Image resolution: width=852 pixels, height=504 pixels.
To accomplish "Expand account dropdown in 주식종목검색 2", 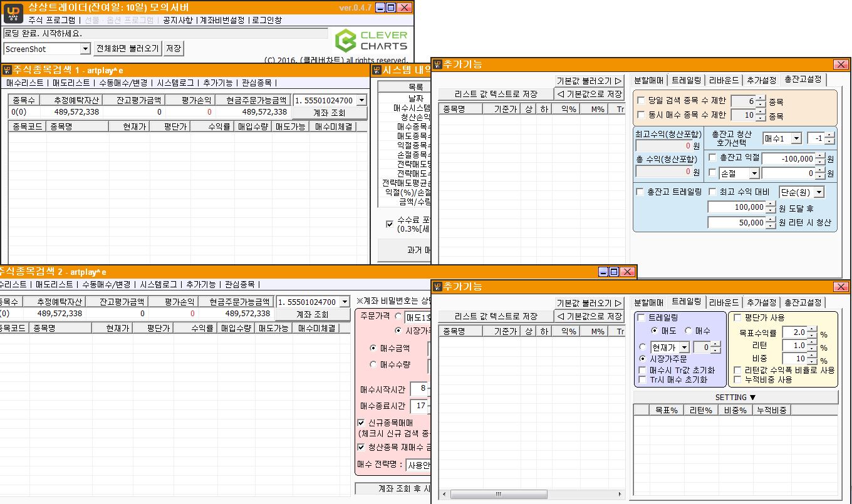I will point(344,302).
